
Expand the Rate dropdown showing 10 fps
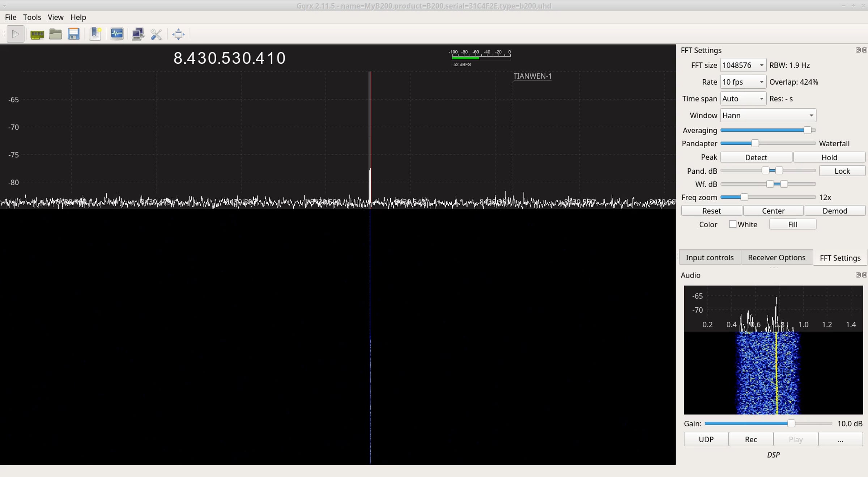point(743,82)
